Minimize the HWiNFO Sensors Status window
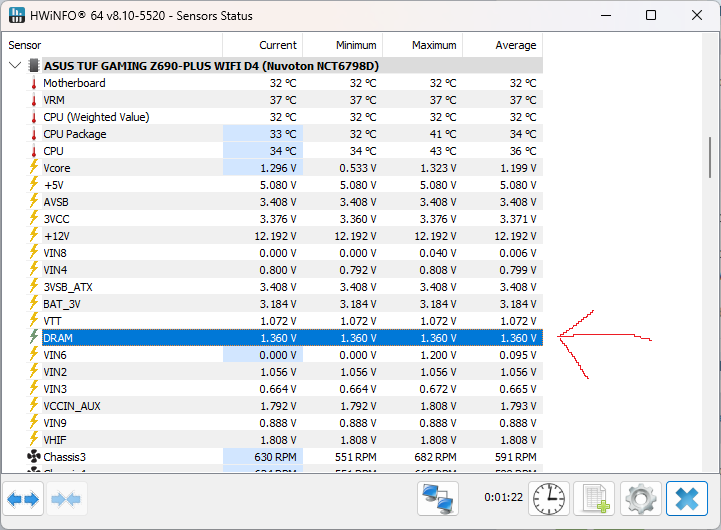This screenshot has width=721, height=530. pos(606,15)
